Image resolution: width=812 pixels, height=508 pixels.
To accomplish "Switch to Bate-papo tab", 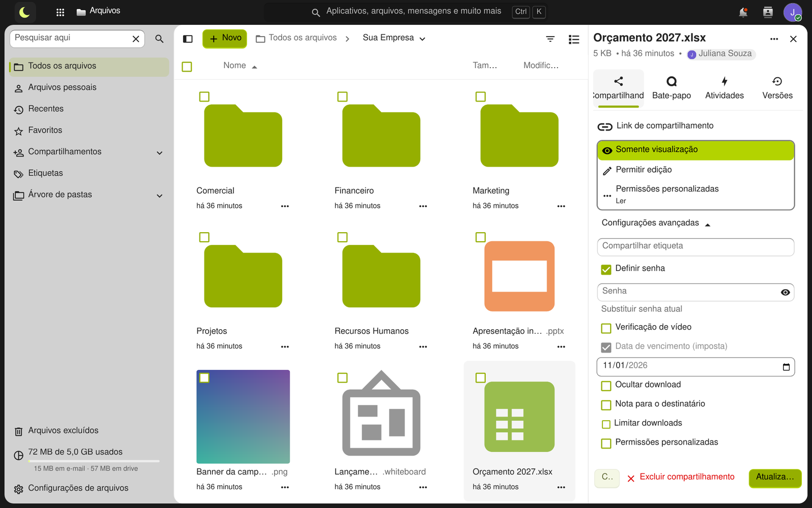I will pyautogui.click(x=671, y=88).
